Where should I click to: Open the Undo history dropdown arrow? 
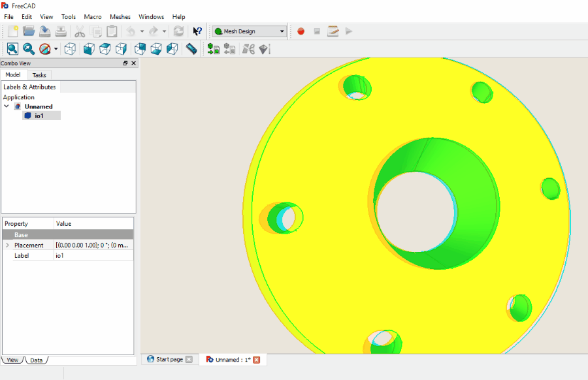click(x=142, y=31)
